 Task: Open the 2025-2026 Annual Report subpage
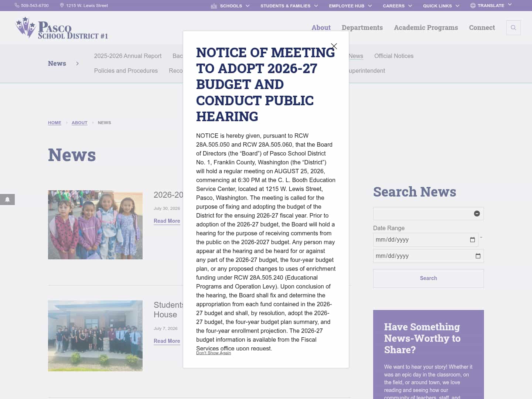tap(127, 56)
